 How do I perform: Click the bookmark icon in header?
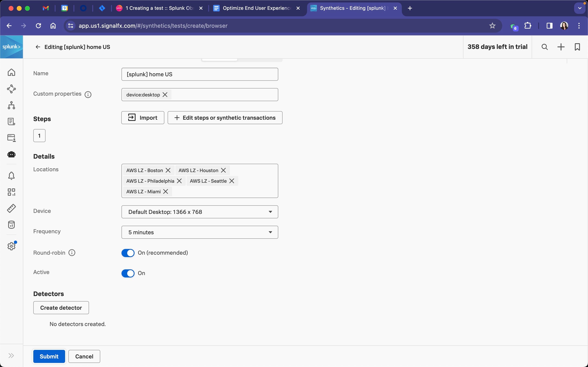(x=577, y=47)
